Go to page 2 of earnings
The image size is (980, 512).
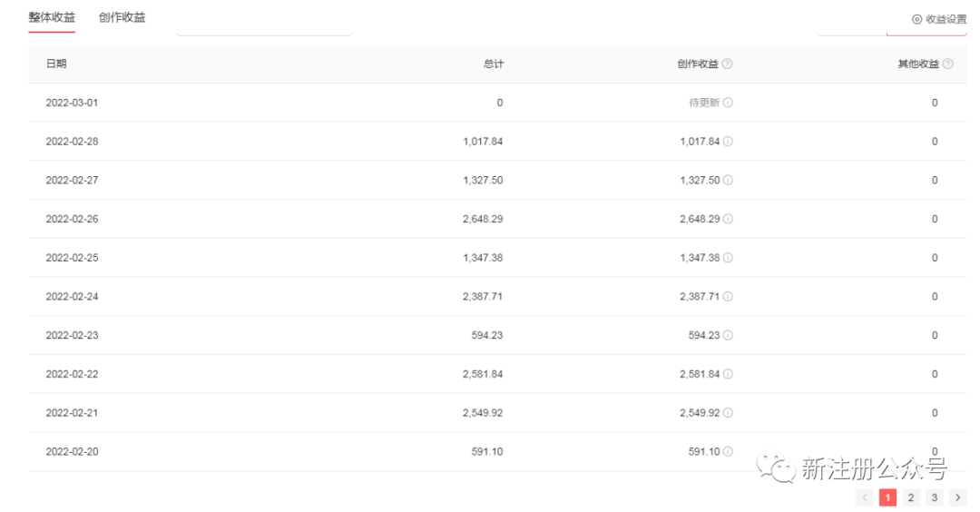click(910, 497)
